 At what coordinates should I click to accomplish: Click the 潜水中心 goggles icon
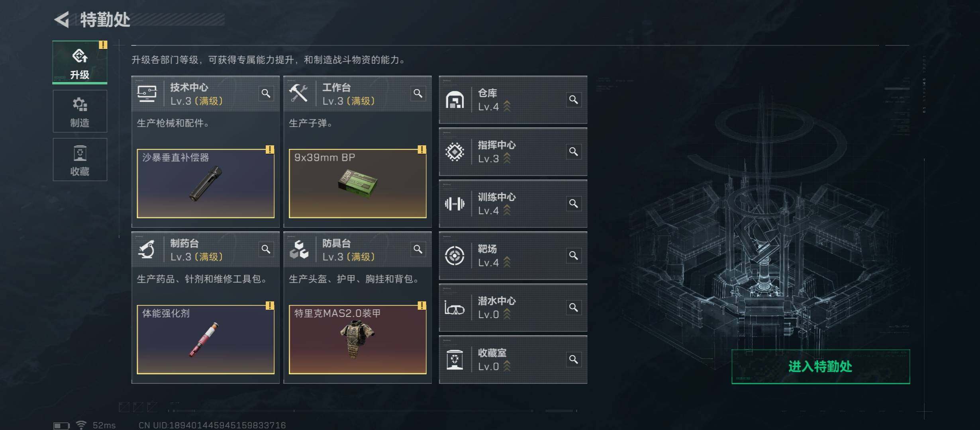click(455, 308)
